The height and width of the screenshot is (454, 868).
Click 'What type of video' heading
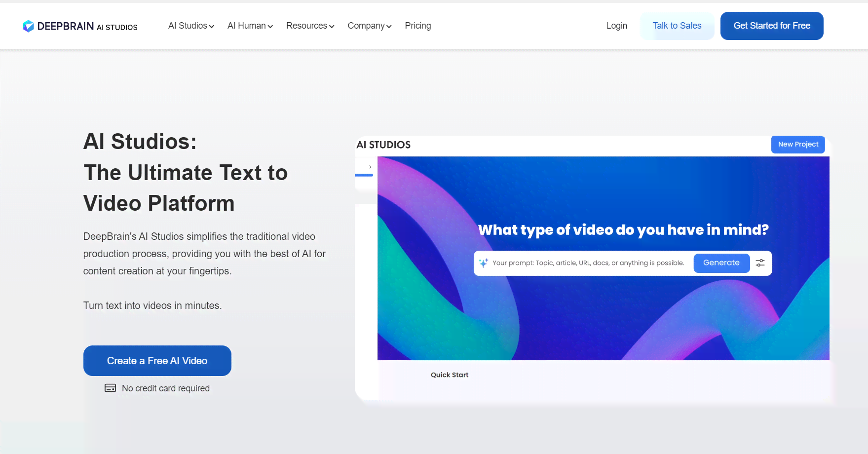[x=623, y=230]
